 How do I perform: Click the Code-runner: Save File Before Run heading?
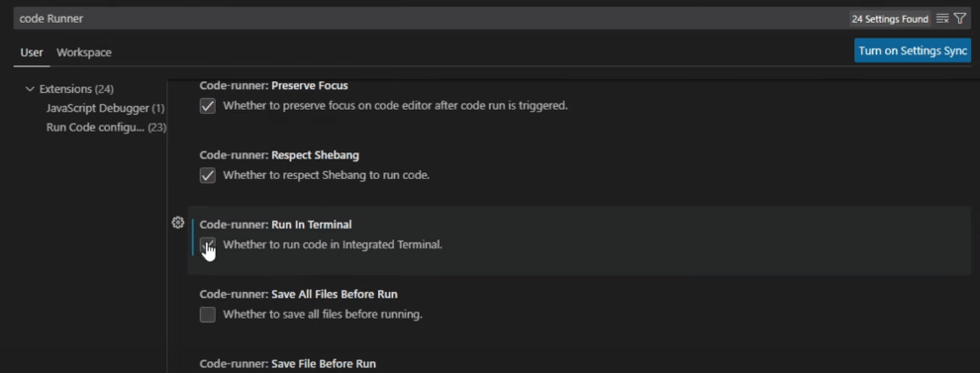pyautogui.click(x=288, y=363)
